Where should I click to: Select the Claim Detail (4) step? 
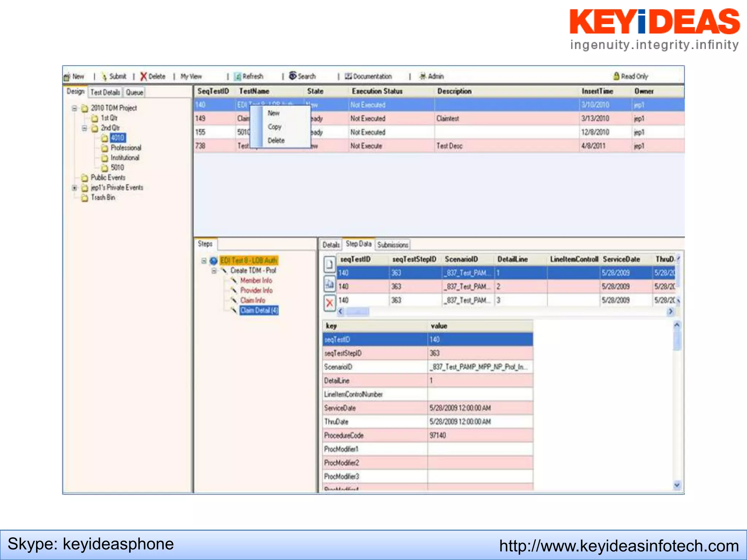tap(259, 310)
